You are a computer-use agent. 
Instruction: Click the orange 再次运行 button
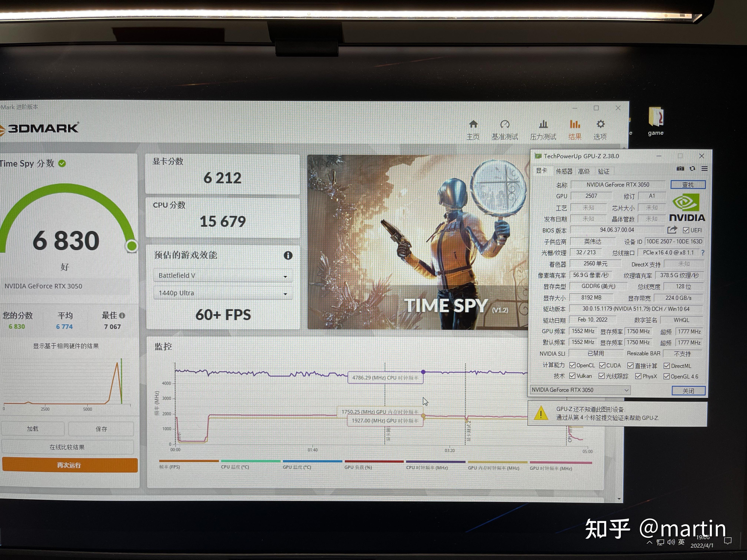tap(69, 465)
